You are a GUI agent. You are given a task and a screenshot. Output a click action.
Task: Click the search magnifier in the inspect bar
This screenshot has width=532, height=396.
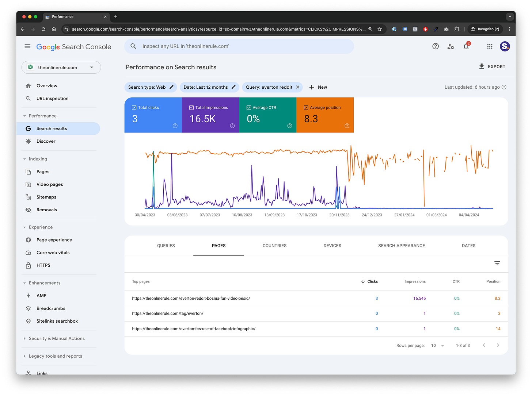[x=133, y=46]
